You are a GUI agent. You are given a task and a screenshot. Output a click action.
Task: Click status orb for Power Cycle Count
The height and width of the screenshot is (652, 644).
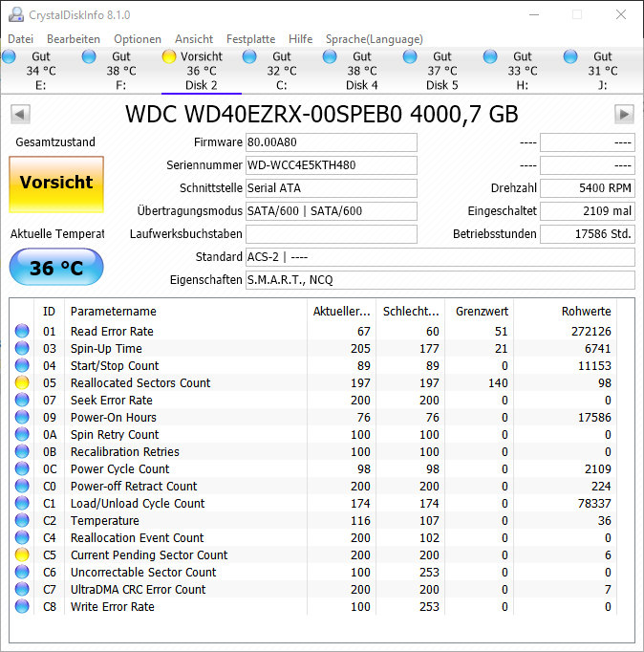22,468
